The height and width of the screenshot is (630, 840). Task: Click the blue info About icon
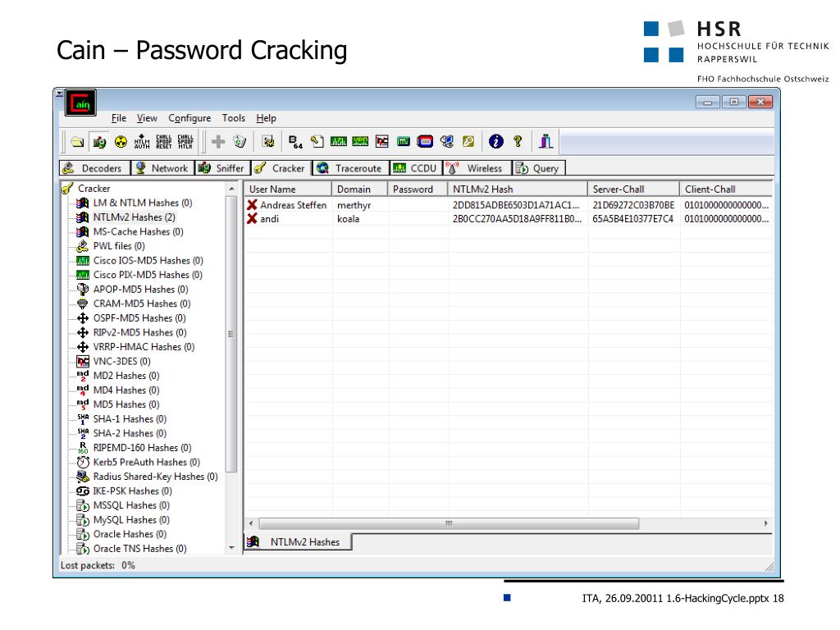tap(496, 141)
